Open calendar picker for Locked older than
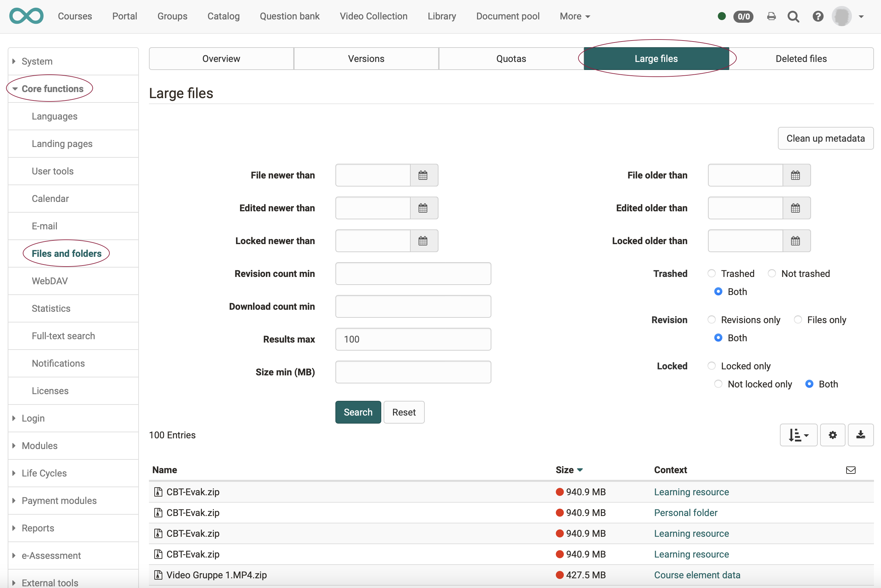 tap(796, 241)
